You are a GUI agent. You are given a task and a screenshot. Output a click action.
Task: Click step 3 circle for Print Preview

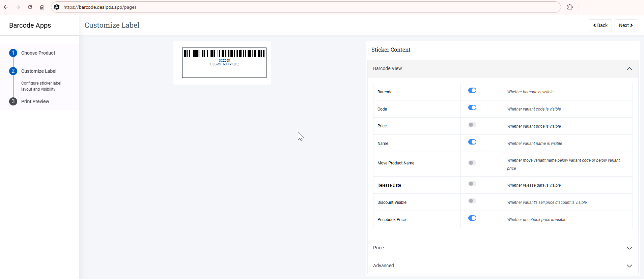(x=13, y=101)
